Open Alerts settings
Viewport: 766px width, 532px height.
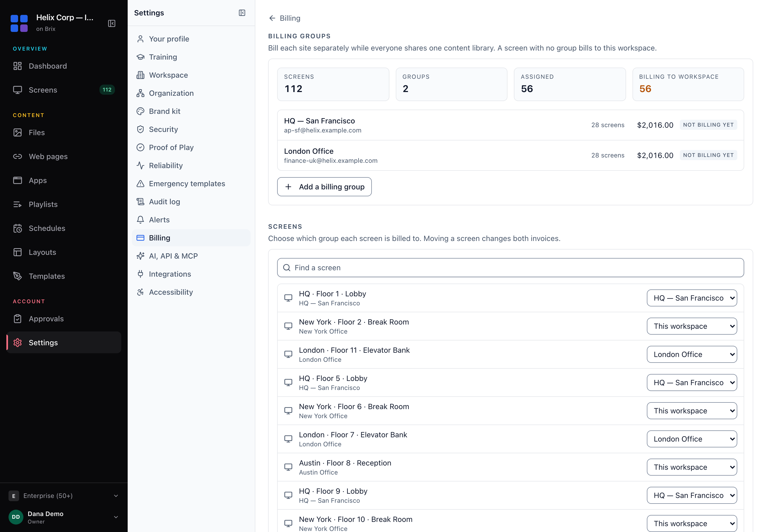(191, 220)
